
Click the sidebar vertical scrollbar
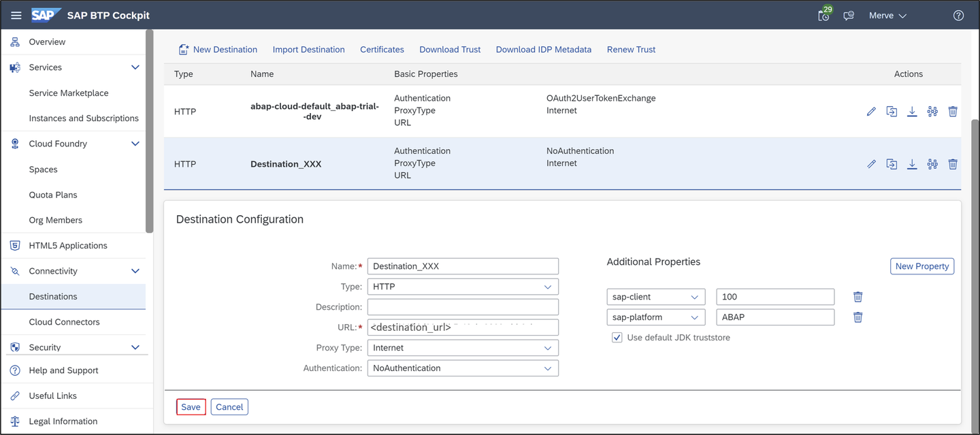coord(150,131)
